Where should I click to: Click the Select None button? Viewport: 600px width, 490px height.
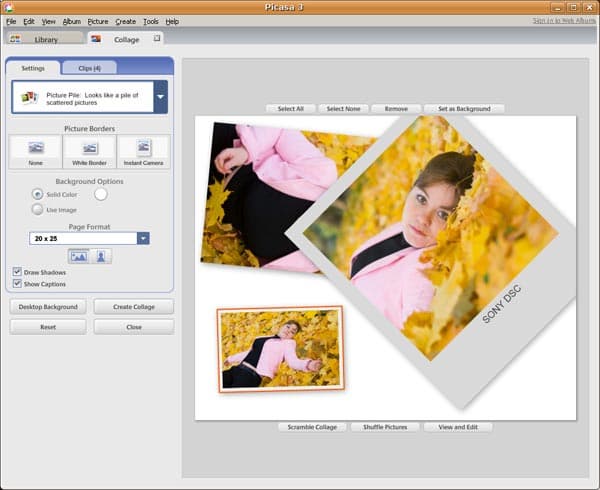pyautogui.click(x=344, y=109)
